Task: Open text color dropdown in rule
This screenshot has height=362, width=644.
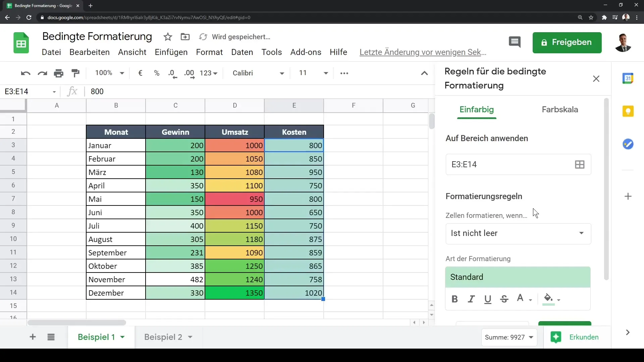Action: click(524, 299)
